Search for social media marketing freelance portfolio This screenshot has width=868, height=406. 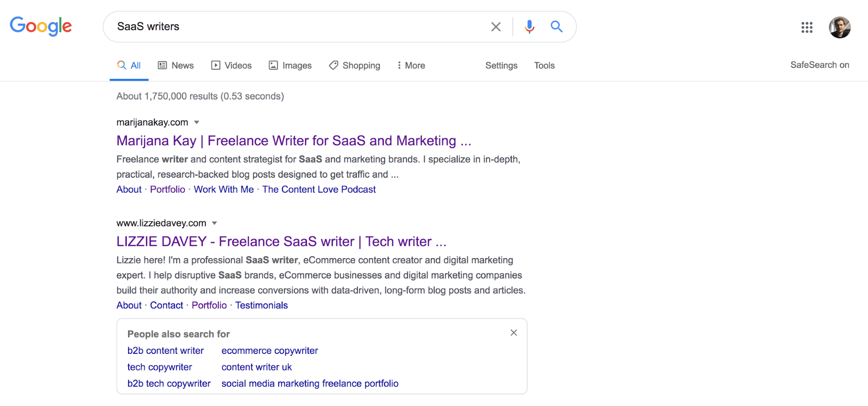(310, 384)
